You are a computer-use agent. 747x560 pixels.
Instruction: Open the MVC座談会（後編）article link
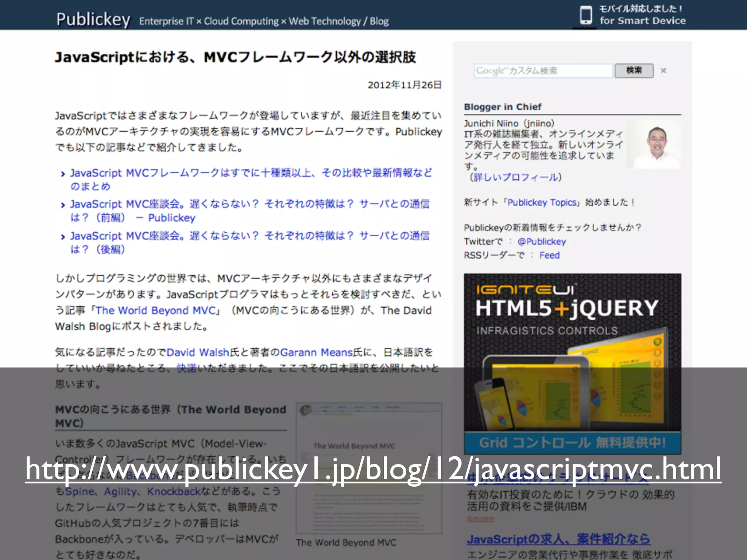click(249, 242)
